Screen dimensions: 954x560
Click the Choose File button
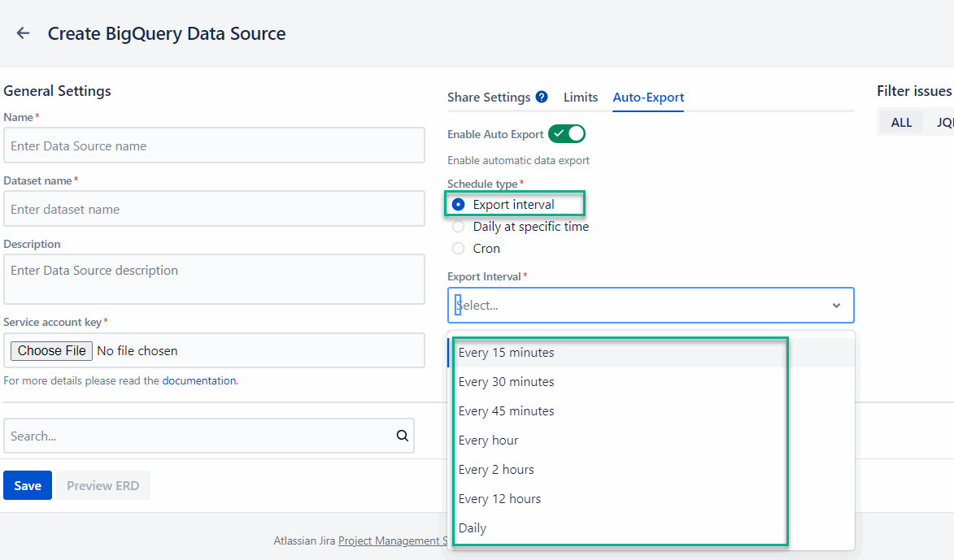click(x=52, y=351)
